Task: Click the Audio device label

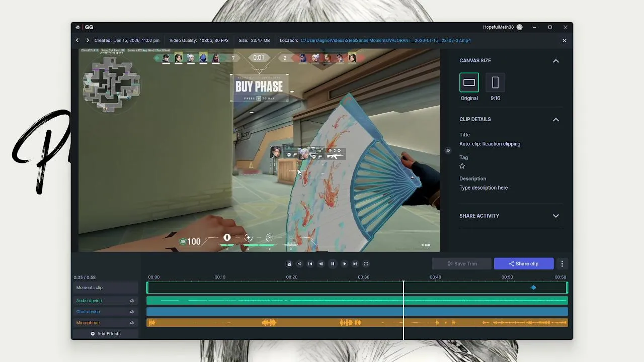Action: (x=89, y=301)
